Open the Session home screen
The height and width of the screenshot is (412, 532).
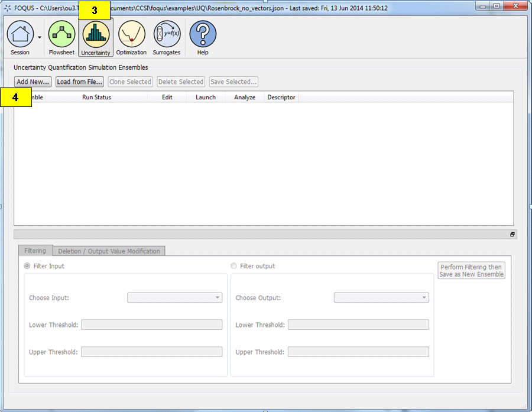coord(21,35)
